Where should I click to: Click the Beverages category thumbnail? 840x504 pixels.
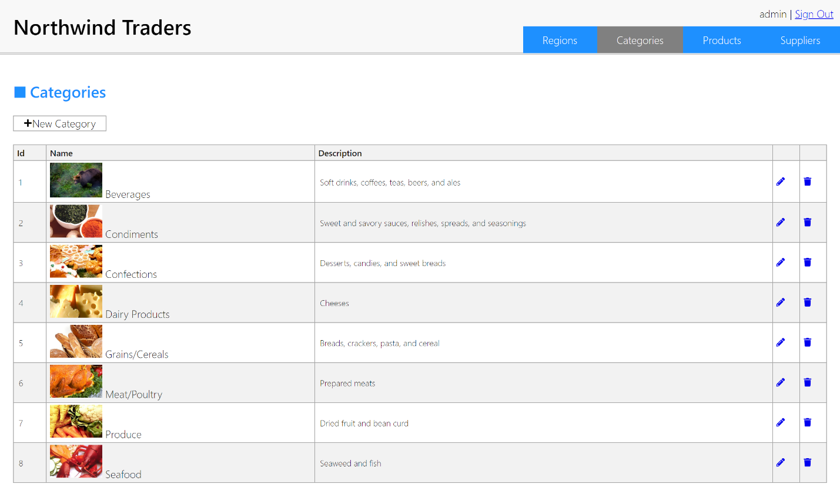(x=76, y=180)
